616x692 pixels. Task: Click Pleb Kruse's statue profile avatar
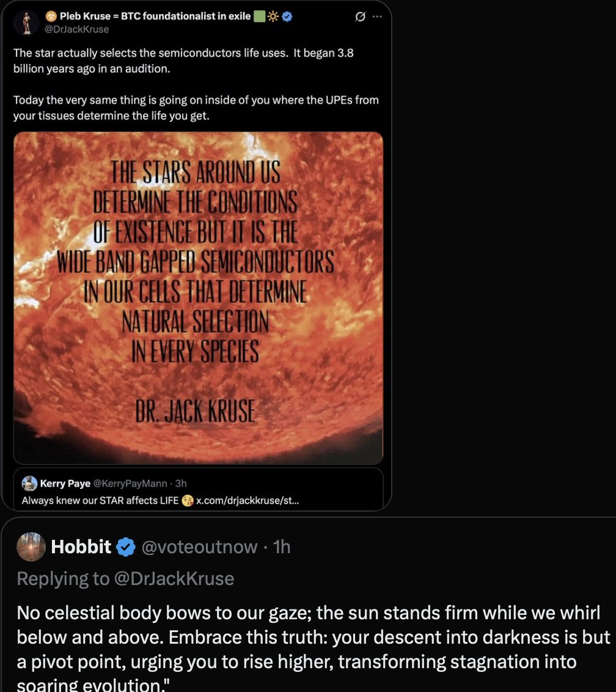[x=26, y=22]
